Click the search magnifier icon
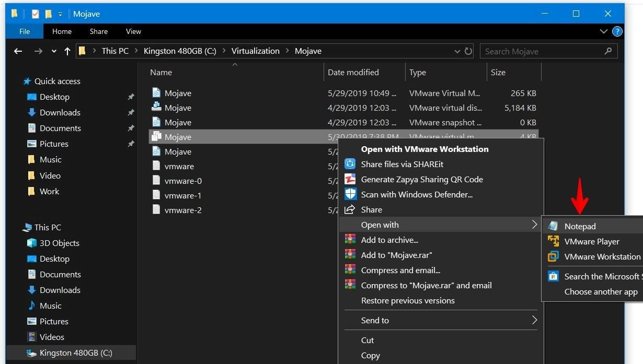The height and width of the screenshot is (364, 643). (608, 51)
